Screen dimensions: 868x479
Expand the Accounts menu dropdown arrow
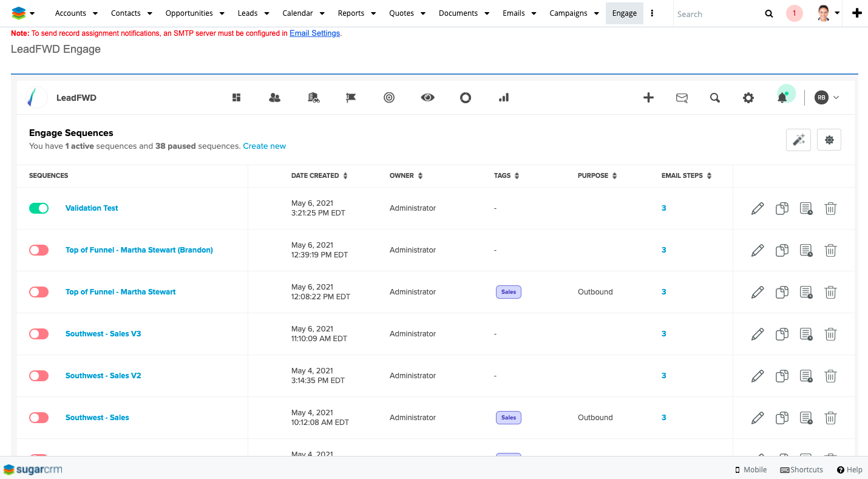[x=95, y=13]
